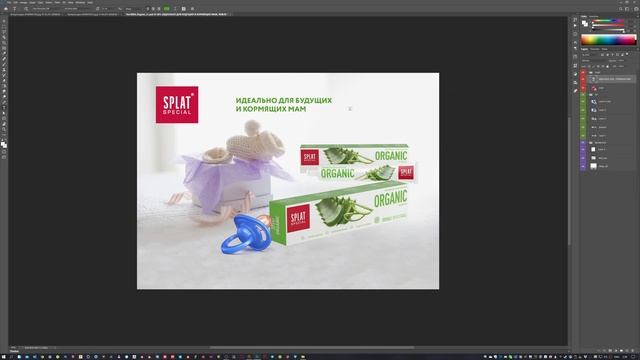Select the Clone Stamp tool
The image size is (640, 360).
pos(4,69)
